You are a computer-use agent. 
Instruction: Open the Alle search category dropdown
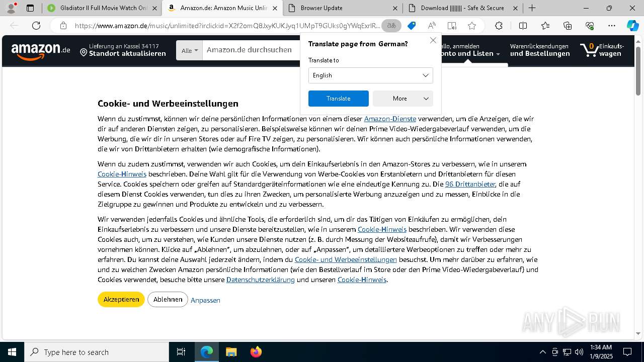pyautogui.click(x=190, y=50)
